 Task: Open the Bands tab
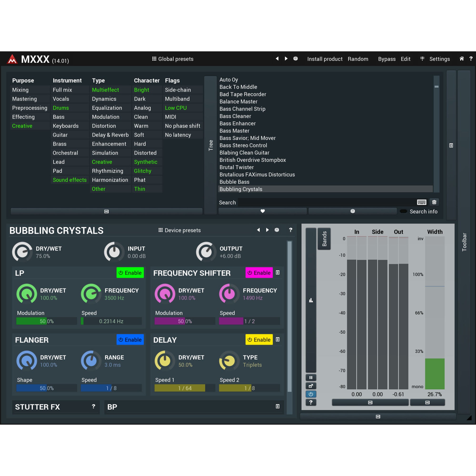coord(324,239)
